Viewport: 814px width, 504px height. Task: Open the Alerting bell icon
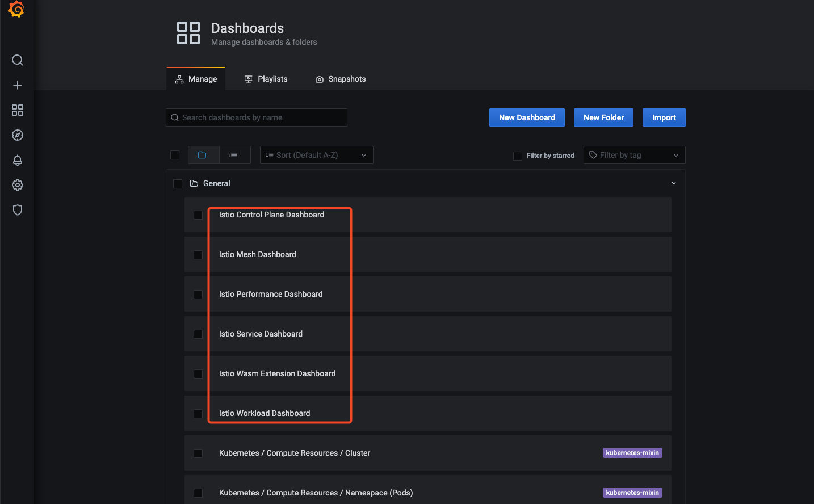tap(18, 160)
